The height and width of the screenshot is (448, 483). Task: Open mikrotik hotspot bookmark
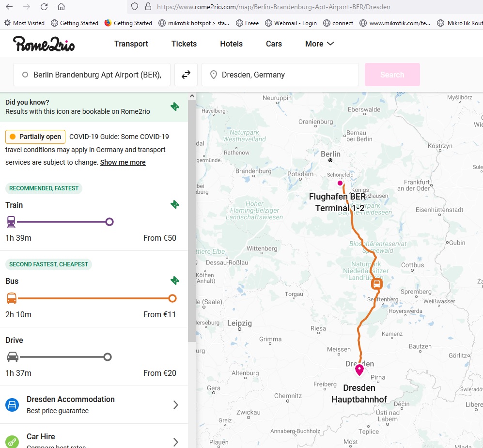tap(194, 23)
